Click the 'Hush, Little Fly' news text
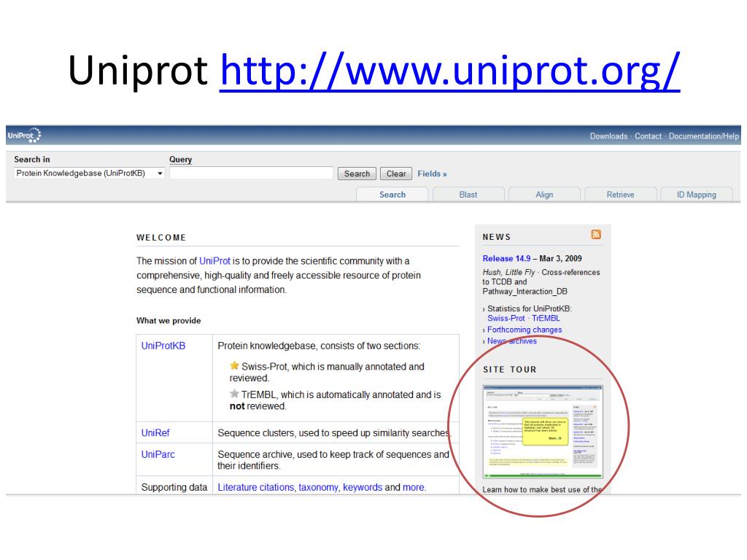This screenshot has height=560, width=747. 508,273
